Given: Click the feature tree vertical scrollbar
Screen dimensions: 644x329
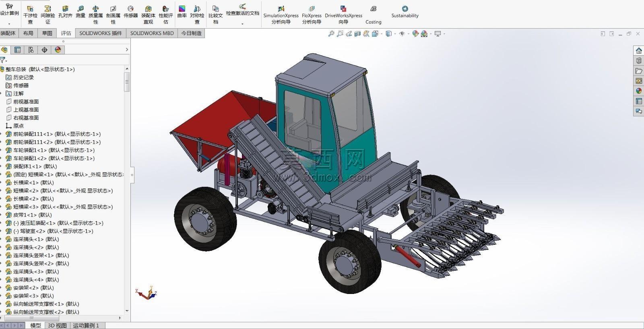Looking at the screenshot, I should click(127, 82).
